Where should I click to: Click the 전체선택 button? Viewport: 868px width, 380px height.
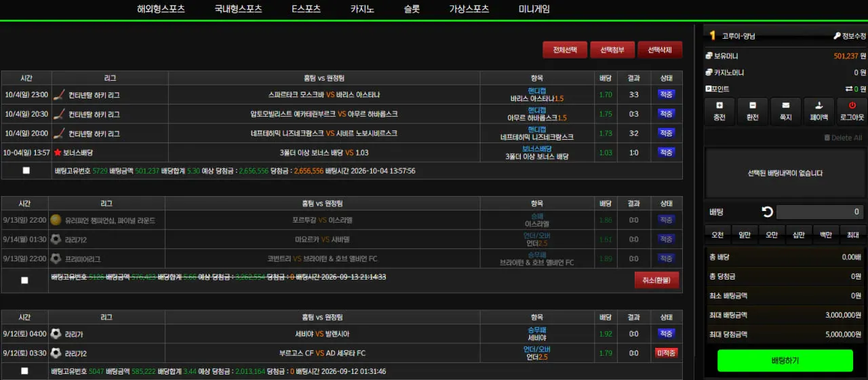565,50
